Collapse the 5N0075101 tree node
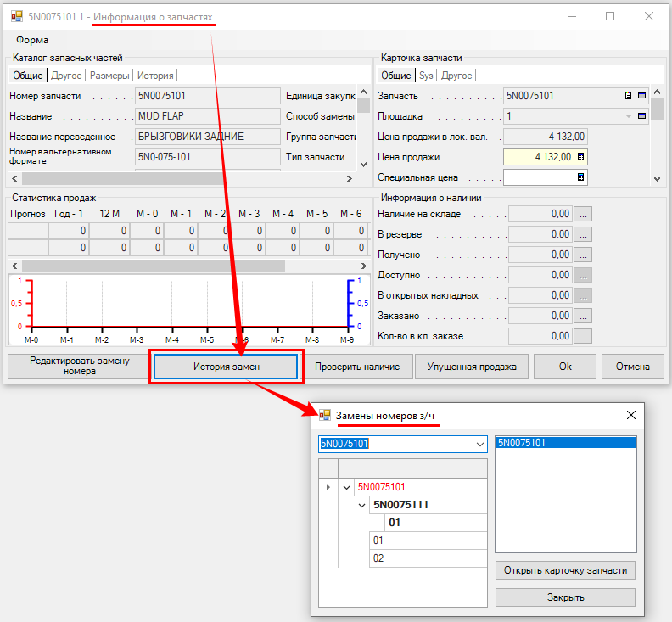Viewport: 672px width, 622px height. point(345,487)
